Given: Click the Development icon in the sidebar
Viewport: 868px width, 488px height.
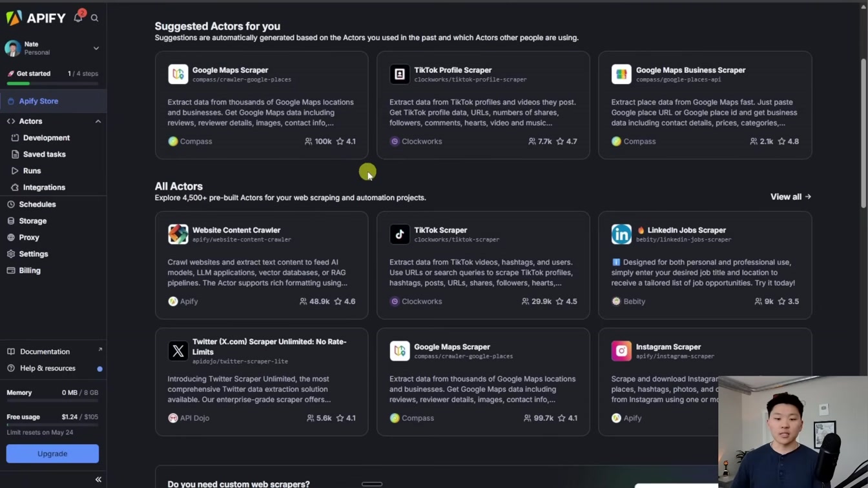Looking at the screenshot, I should [x=15, y=138].
